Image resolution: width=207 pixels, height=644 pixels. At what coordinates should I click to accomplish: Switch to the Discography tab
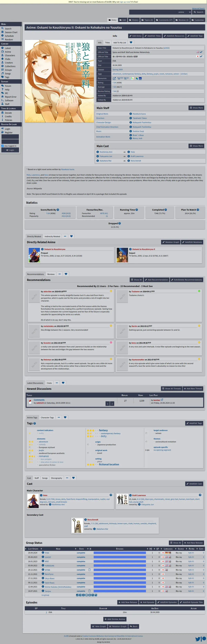[x=57, y=478]
